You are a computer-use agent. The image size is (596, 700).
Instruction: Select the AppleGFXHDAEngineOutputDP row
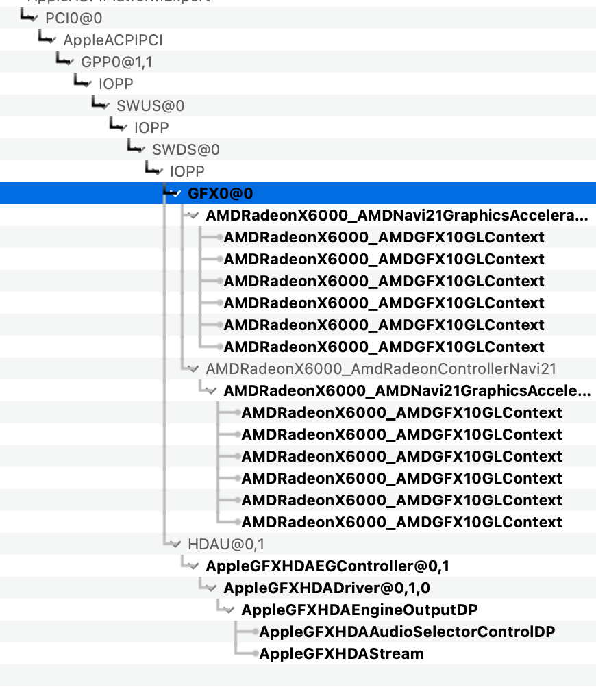tap(298, 610)
